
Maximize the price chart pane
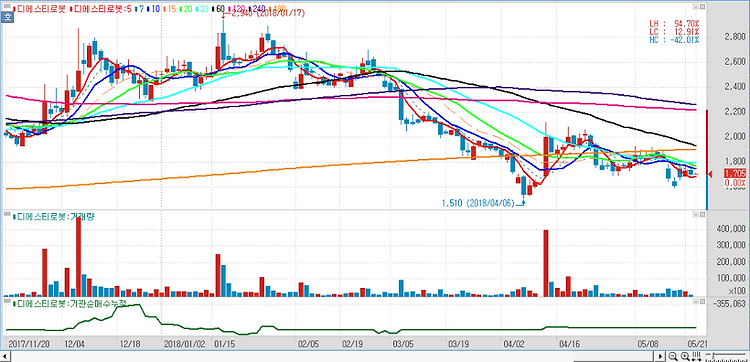tap(702, 7)
